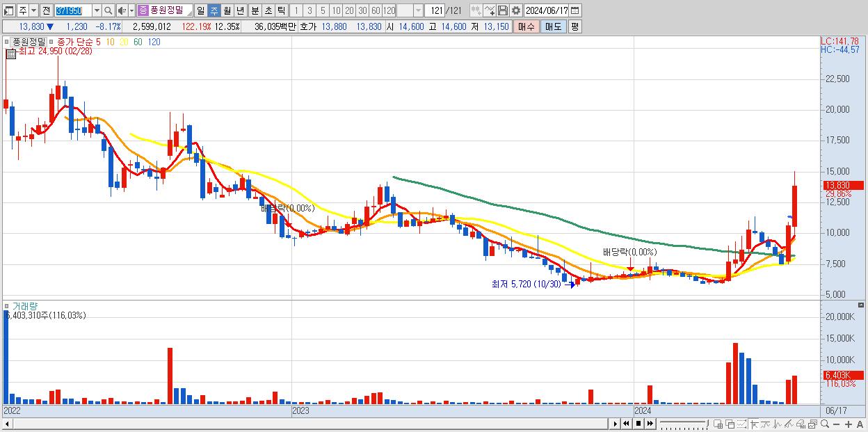Click the chart layout icon at top-left
The height and width of the screenshot is (432, 868).
(x=9, y=11)
